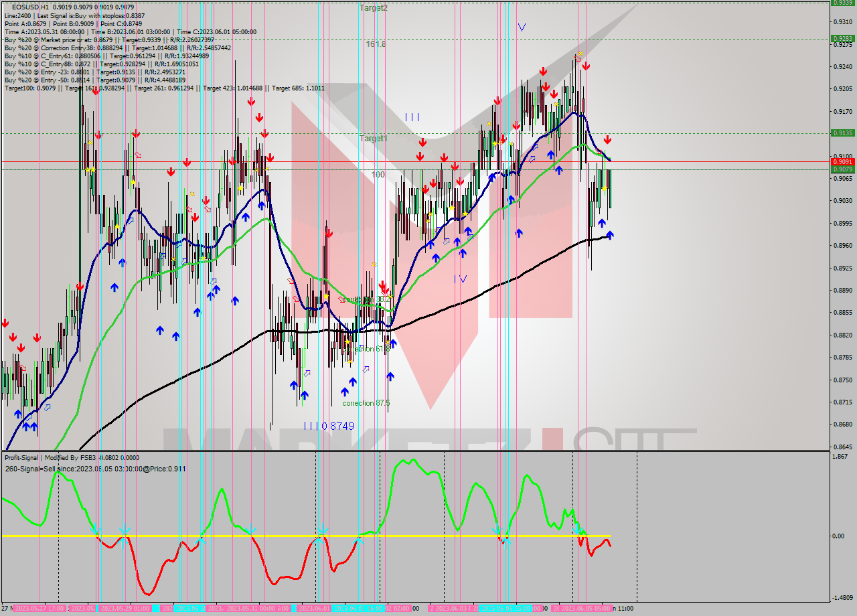Screen dimensions: 857x616
Task: Select the pink hollow arrow marker near 0.9100
Action: point(139,154)
